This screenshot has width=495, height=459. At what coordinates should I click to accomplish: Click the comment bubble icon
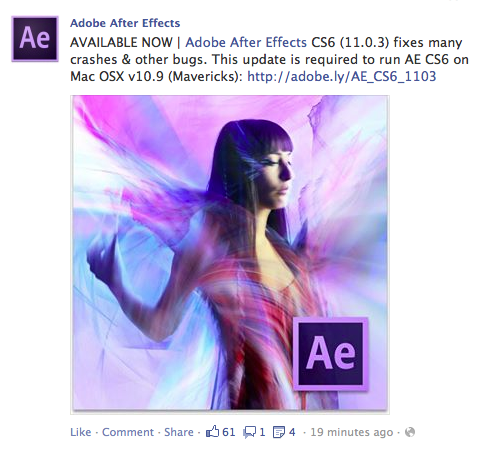(250, 432)
